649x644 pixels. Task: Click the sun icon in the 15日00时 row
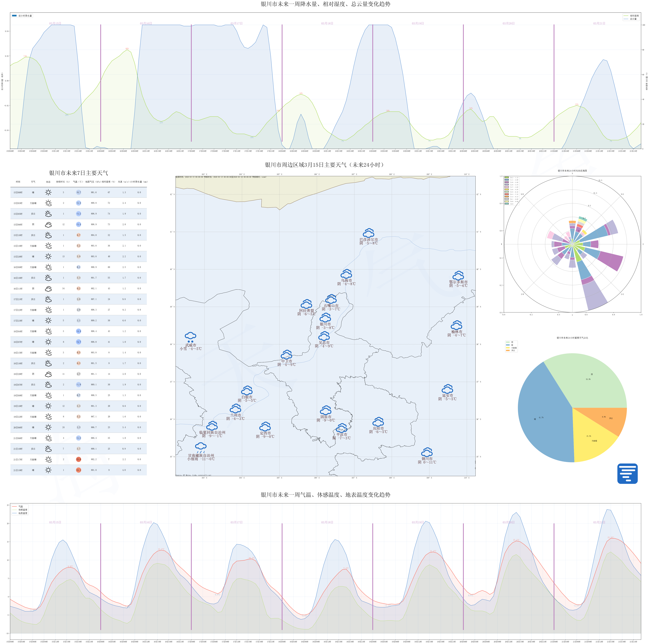click(x=48, y=192)
